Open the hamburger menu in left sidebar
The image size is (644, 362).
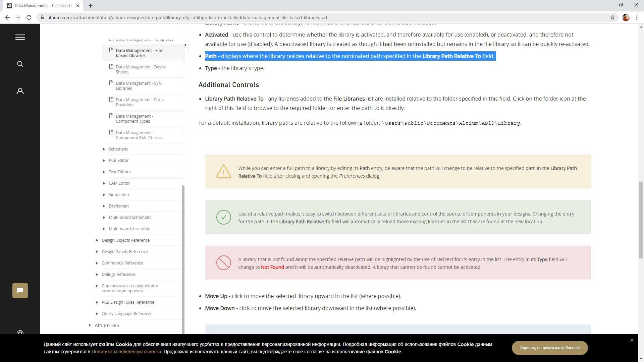pos(20,37)
